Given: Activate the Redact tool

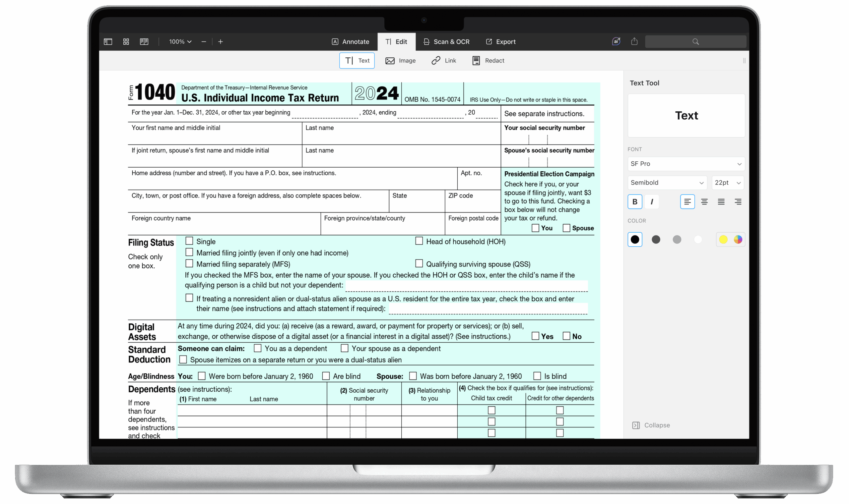Looking at the screenshot, I should coord(488,60).
